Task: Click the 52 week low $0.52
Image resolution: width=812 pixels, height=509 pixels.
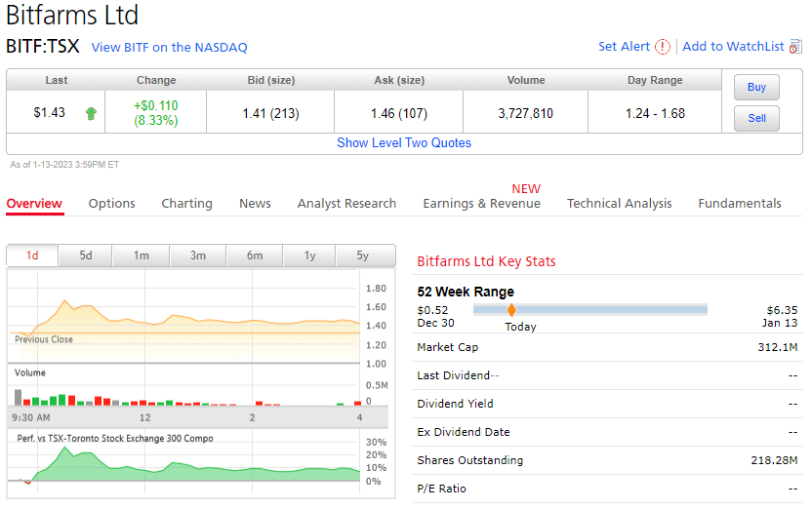Action: point(432,310)
